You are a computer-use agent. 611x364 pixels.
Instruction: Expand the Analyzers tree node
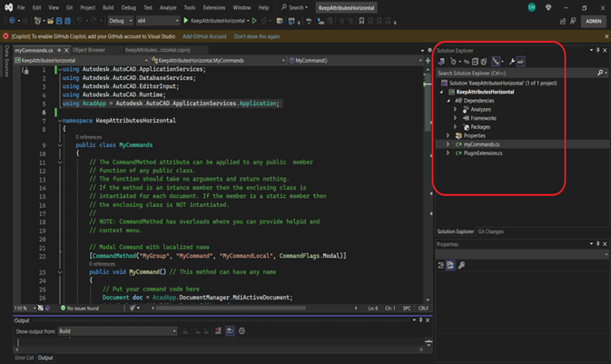tap(455, 109)
